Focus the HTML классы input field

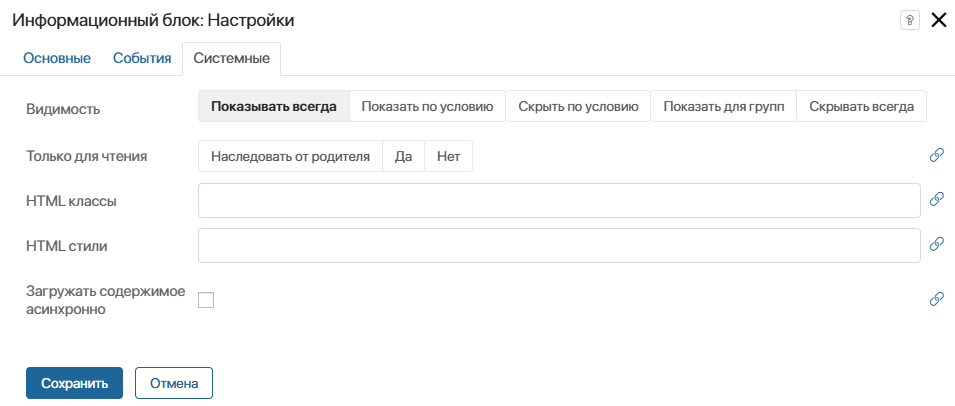[x=558, y=200]
